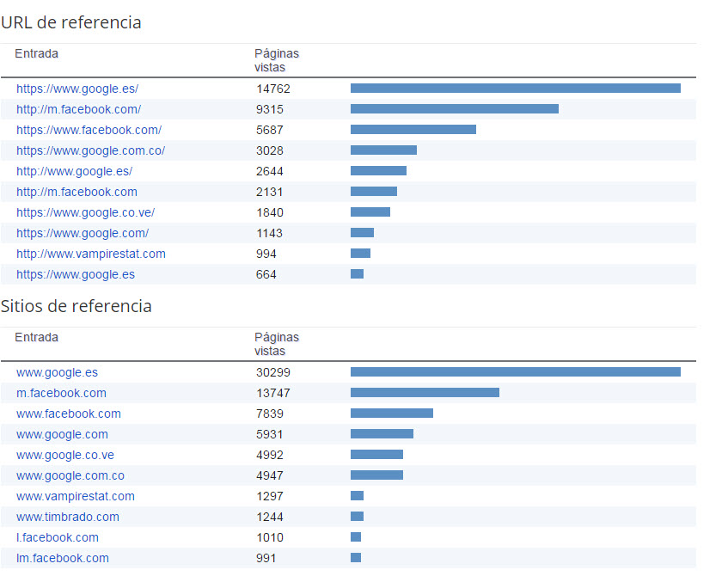Open www.vampirestat.com referring site link
This screenshot has height=576, width=728.
(x=76, y=496)
